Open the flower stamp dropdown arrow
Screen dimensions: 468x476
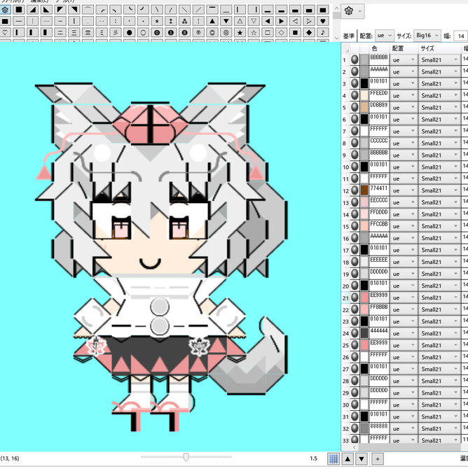(x=360, y=11)
